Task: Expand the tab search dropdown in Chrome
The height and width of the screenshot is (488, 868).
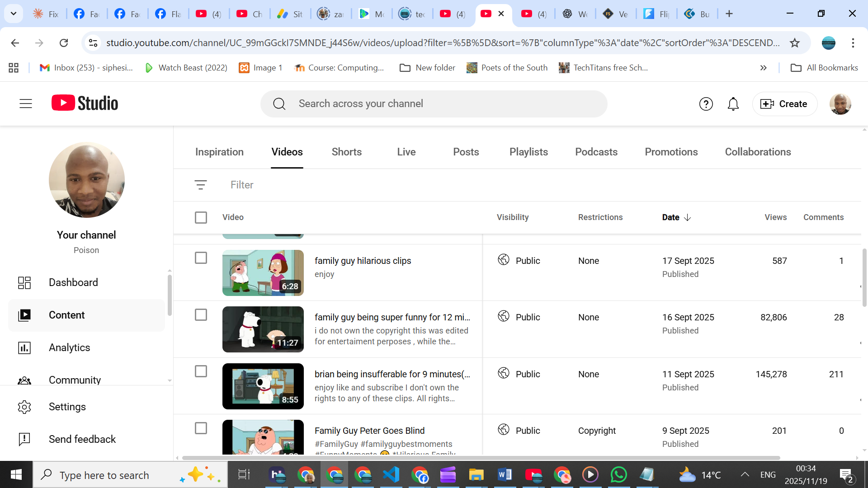Action: click(14, 14)
